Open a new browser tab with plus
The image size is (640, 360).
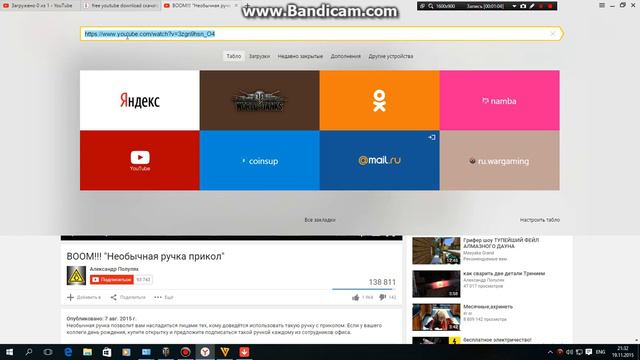click(247, 6)
